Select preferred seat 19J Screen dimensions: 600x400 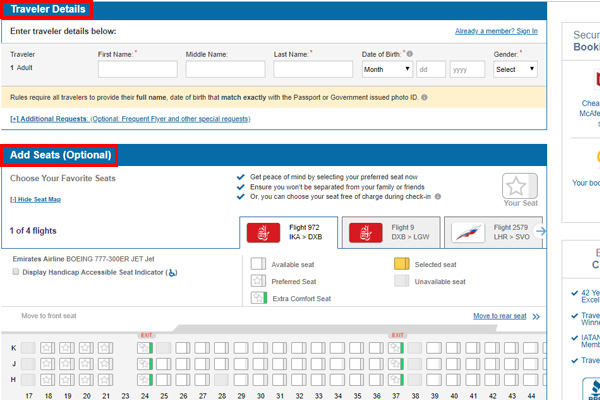(x=67, y=364)
